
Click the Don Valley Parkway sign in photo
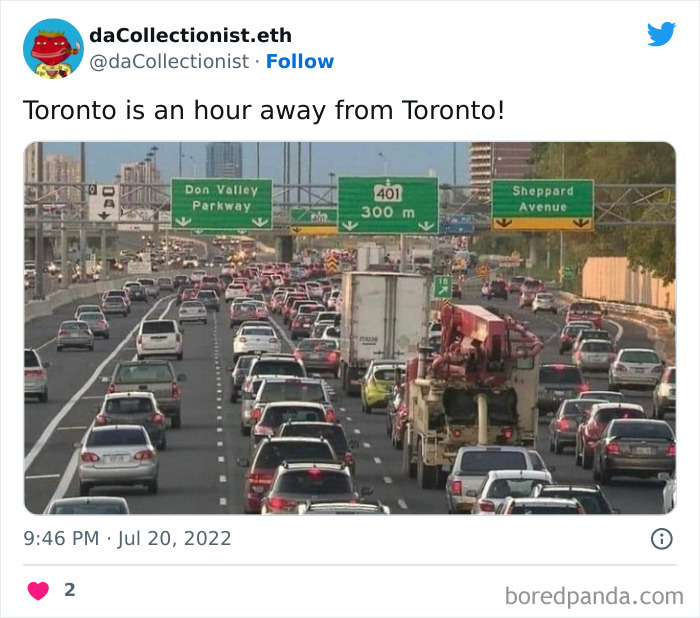[x=222, y=203]
